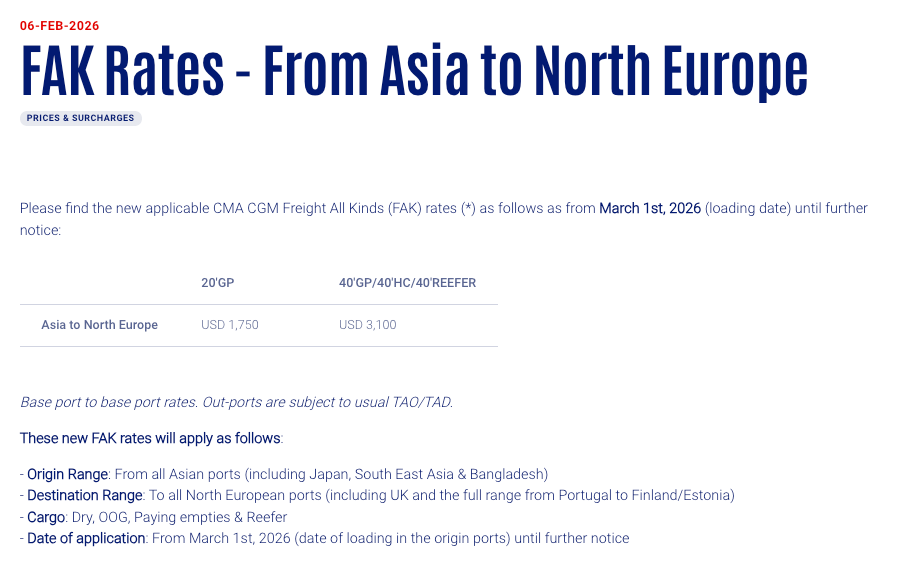Click the bold March 1st, 2026 text

[x=649, y=208]
